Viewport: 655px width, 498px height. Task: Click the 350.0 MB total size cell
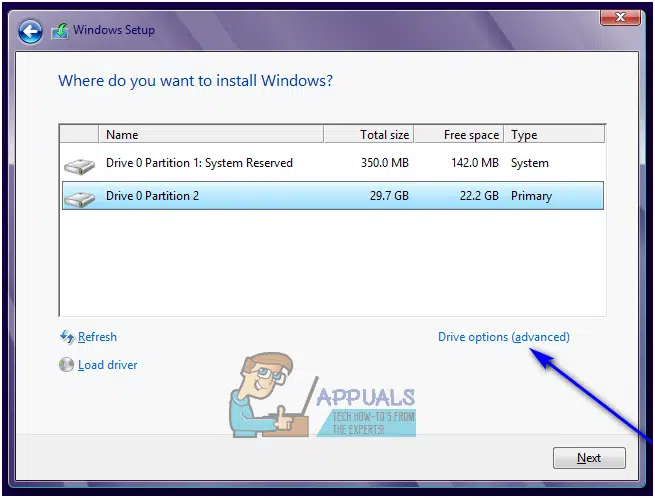point(385,163)
